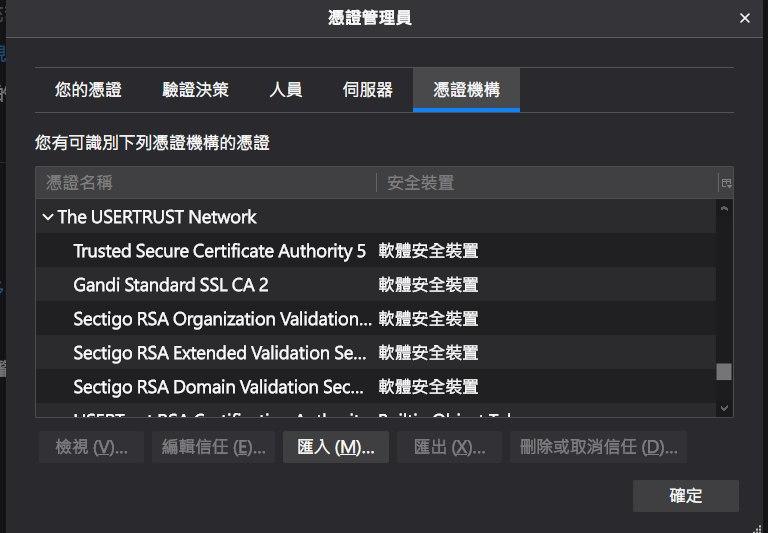
Task: Open the 伺服器 tab
Action: tap(368, 90)
